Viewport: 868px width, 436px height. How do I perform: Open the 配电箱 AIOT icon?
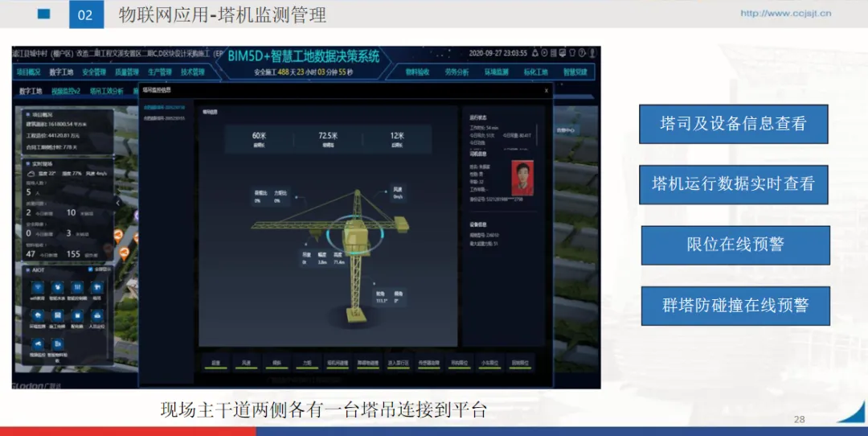[77, 316]
